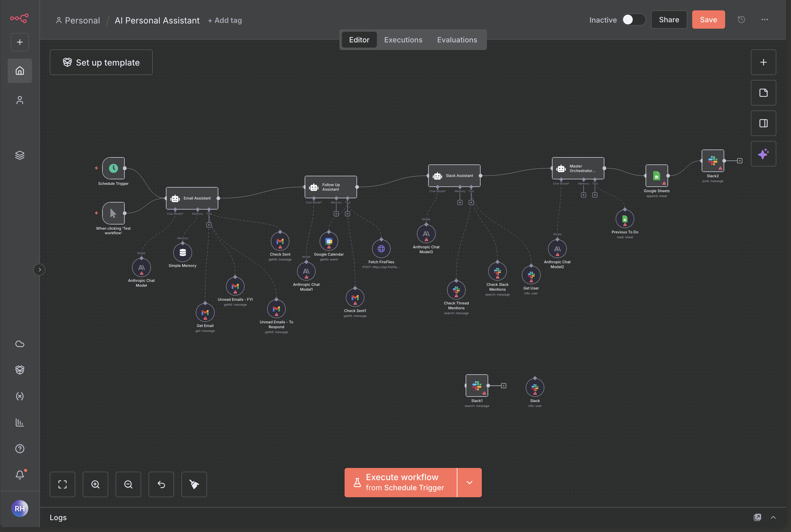Open the AI Assistant sparkle panel
This screenshot has width=791, height=532.
tap(763, 154)
